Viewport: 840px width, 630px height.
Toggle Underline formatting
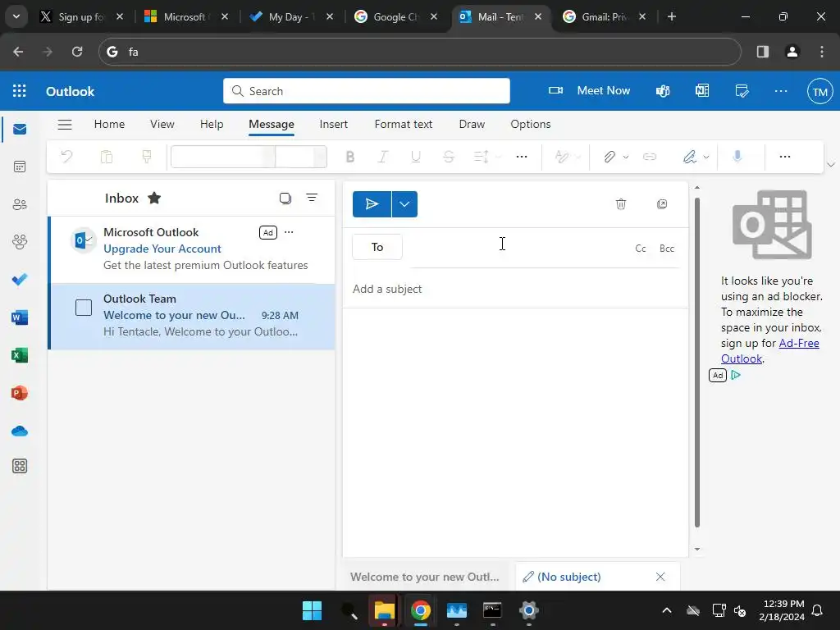(x=415, y=157)
